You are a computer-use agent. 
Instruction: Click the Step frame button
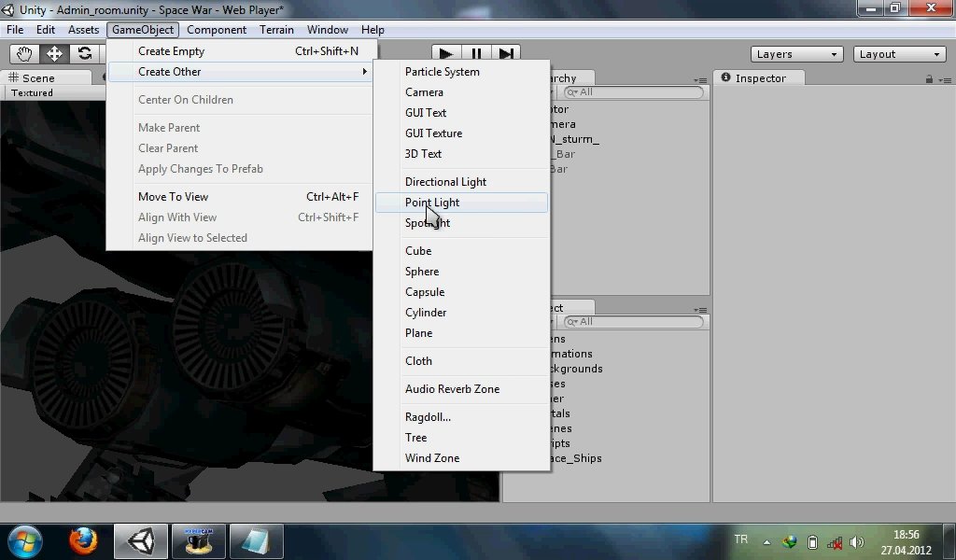pos(505,53)
